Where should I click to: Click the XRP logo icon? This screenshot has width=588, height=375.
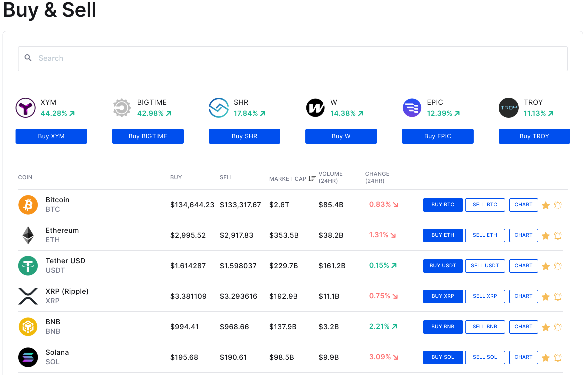[28, 296]
